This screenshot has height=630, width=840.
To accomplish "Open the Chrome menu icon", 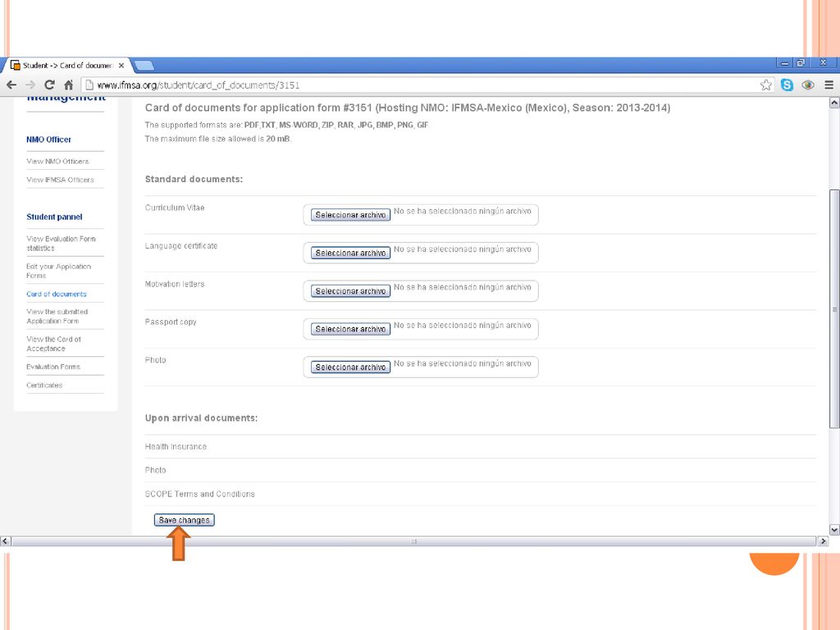I will [829, 84].
